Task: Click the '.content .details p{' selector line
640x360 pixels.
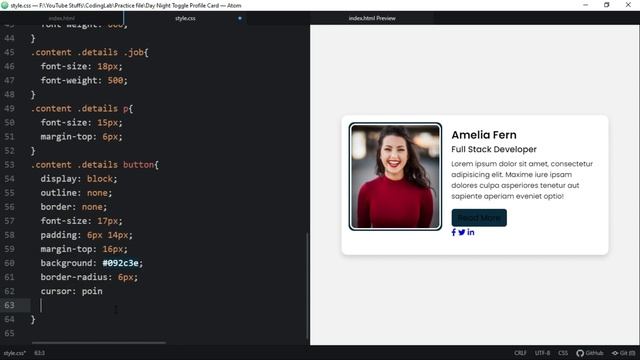Action: coord(82,109)
